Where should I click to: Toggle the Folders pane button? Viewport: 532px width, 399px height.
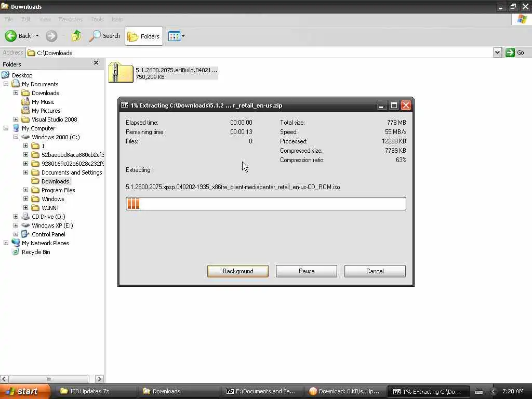pos(144,36)
